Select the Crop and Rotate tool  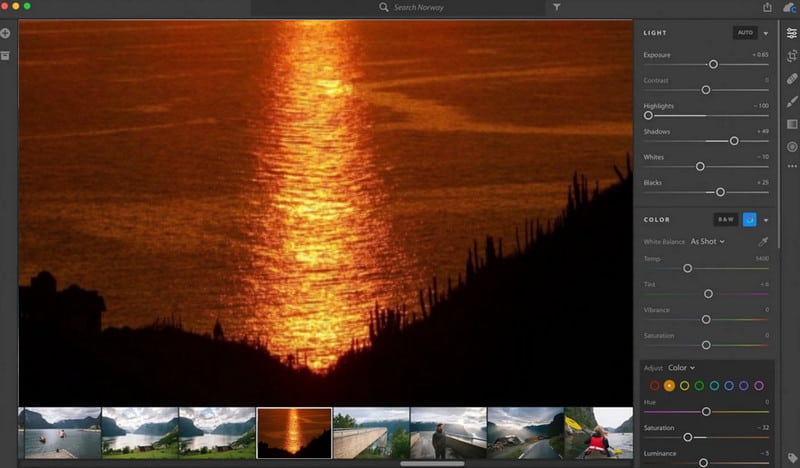coord(791,56)
